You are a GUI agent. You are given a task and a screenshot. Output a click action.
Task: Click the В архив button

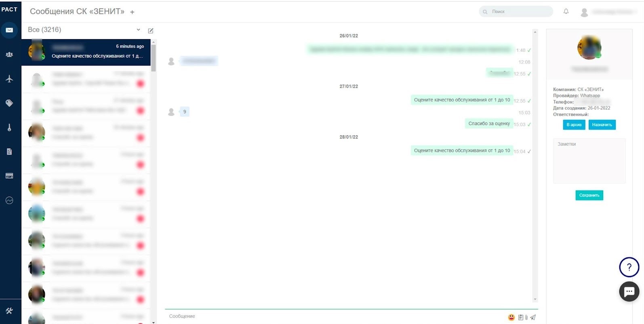coord(574,125)
